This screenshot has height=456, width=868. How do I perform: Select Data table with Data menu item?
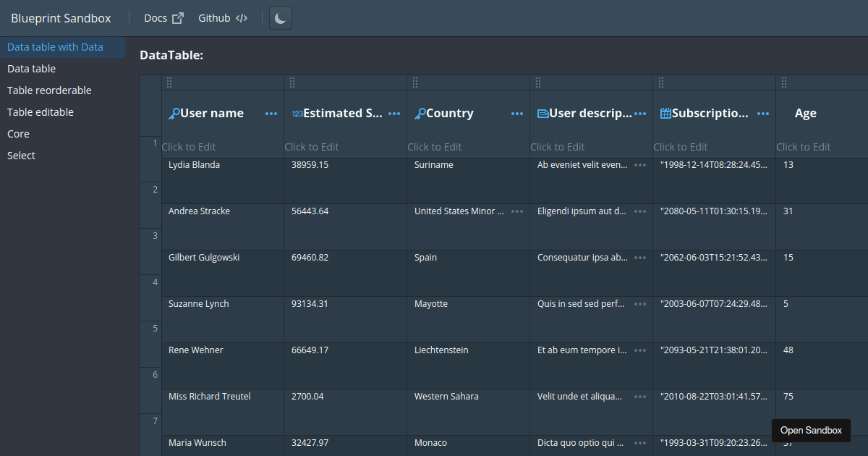pos(62,47)
